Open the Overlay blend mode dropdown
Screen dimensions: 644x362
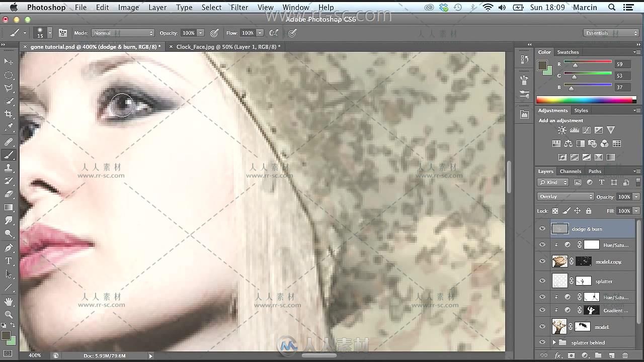click(566, 197)
